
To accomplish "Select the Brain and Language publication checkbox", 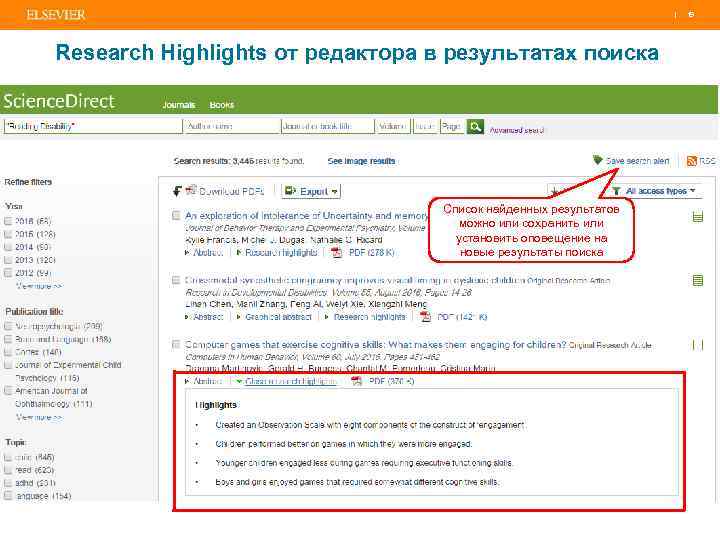I will point(8,339).
